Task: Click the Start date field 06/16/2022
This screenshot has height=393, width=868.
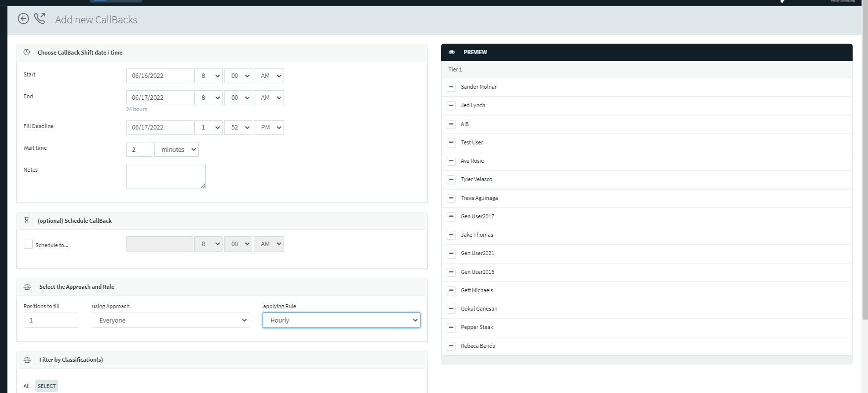Action: (160, 76)
